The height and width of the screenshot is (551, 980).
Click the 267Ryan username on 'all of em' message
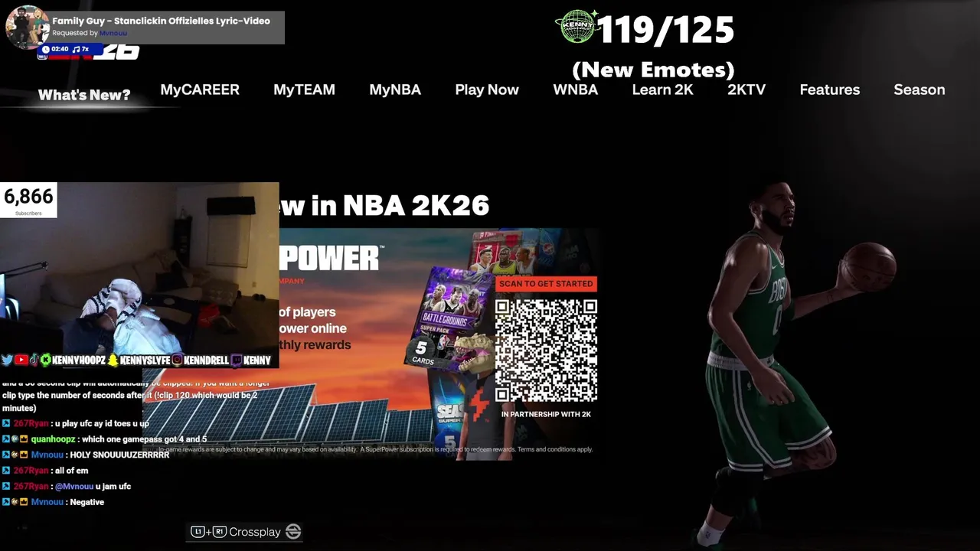(31, 471)
